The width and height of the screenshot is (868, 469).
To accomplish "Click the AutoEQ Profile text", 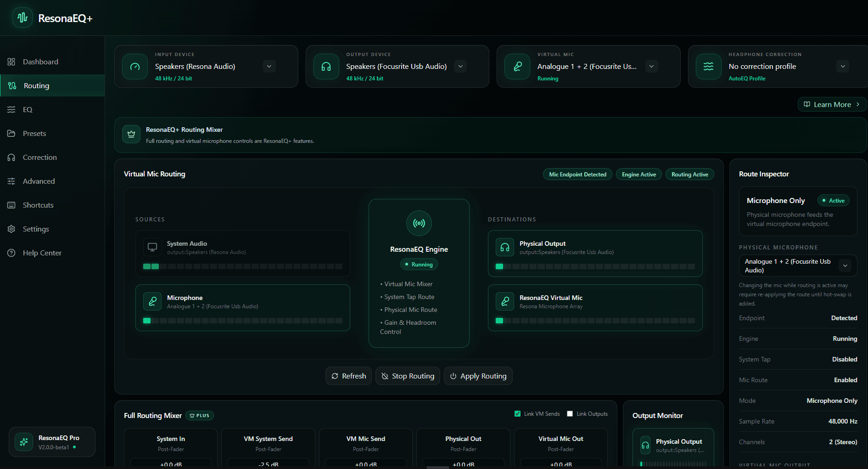I will pyautogui.click(x=747, y=79).
